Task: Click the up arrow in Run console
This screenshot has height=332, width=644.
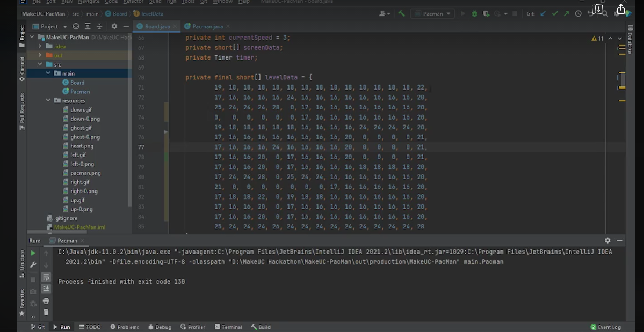Action: pos(46,253)
